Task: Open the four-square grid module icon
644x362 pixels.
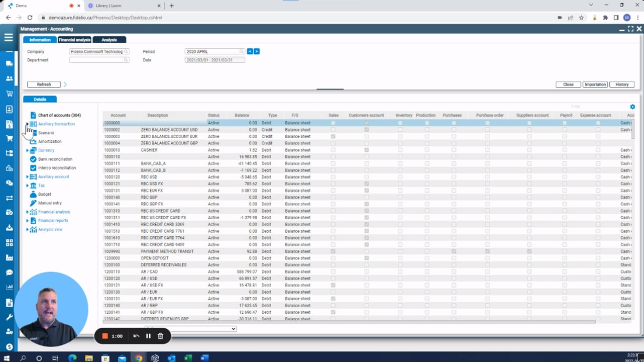Action: click(x=9, y=243)
